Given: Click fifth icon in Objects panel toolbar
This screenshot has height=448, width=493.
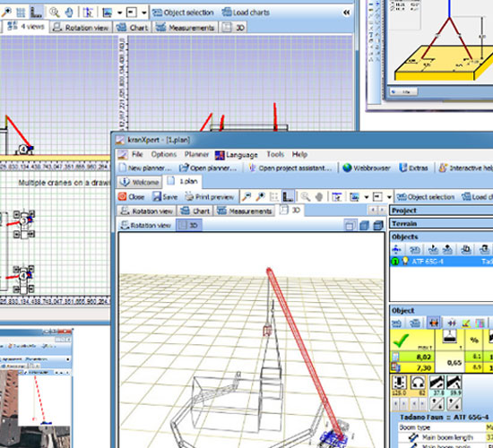Looking at the screenshot, I should tap(465, 250).
